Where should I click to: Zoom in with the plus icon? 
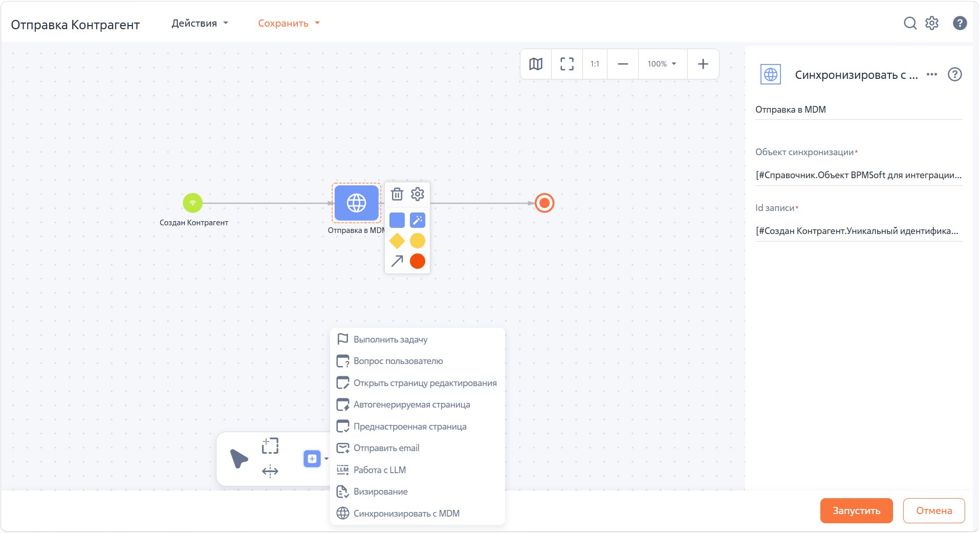point(703,64)
